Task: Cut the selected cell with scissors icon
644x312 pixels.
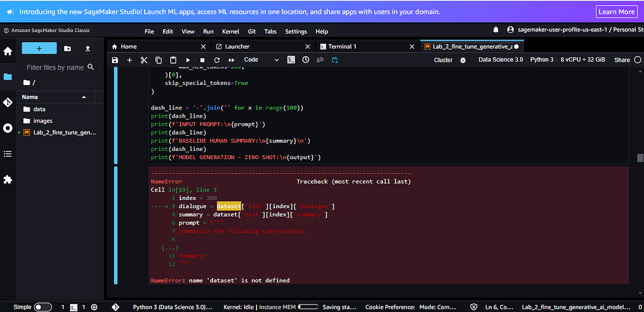Action: 143,60
